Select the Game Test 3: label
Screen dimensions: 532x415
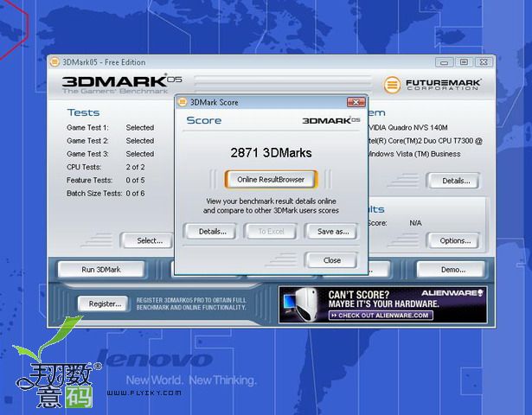87,154
